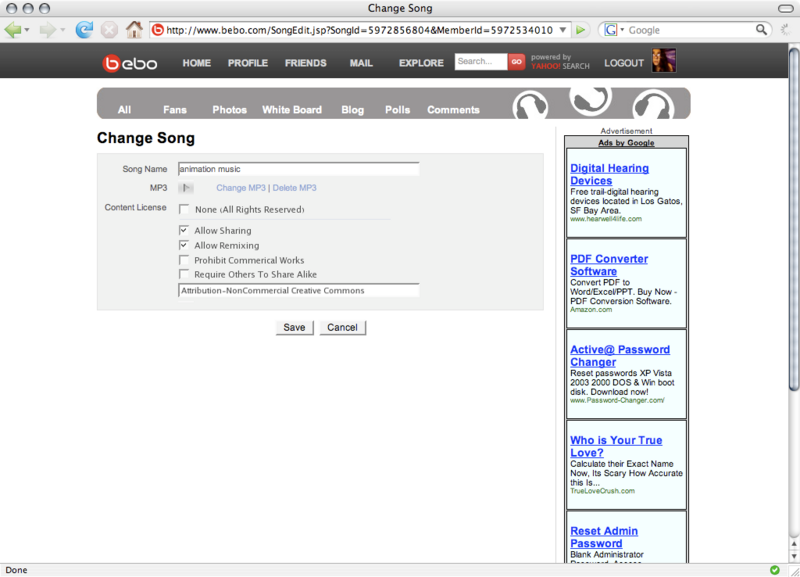Switch to the Blog tab
Viewport: 800px width, 577px height.
coord(352,110)
